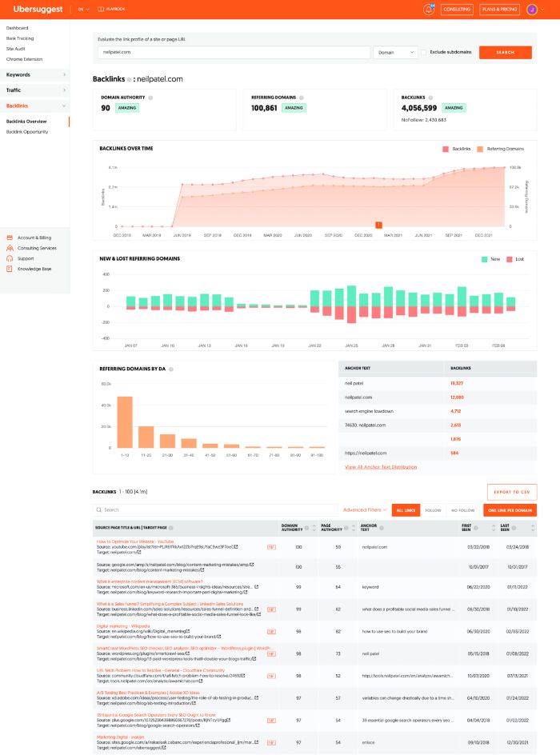Select Backlinks Overview menu item
This screenshot has width=560, height=755.
point(26,122)
